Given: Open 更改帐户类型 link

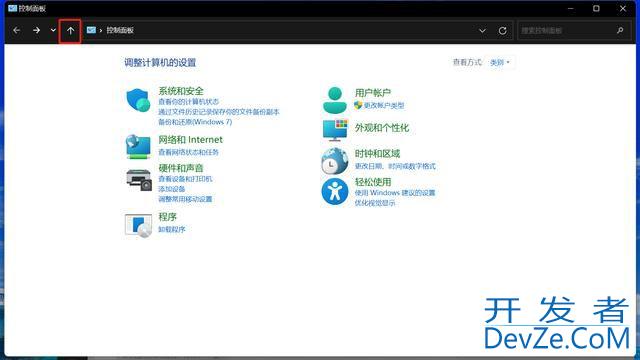Looking at the screenshot, I should (x=384, y=105).
